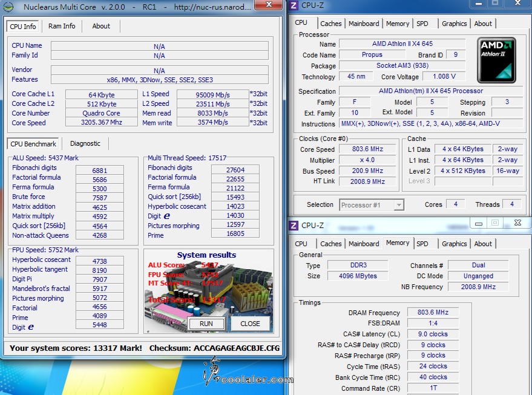Click the Specification field in CPU-Z
This screenshot has width=532, height=395.
point(431,91)
